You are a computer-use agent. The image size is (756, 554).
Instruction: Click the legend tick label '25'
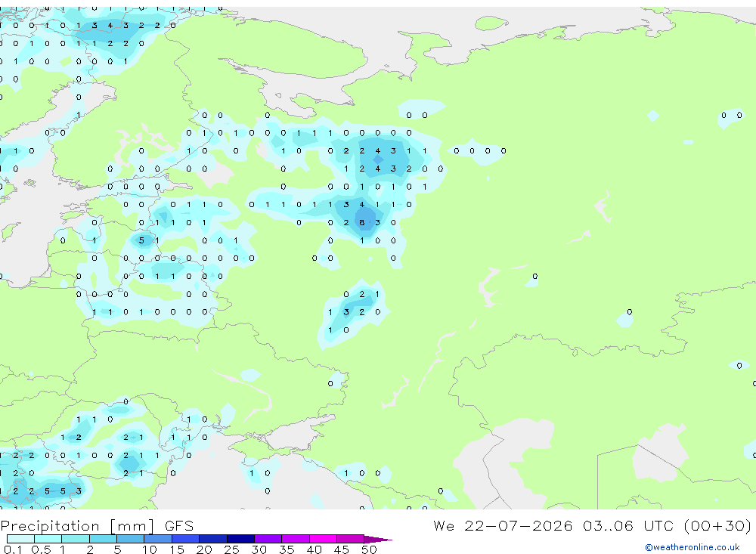(231, 549)
